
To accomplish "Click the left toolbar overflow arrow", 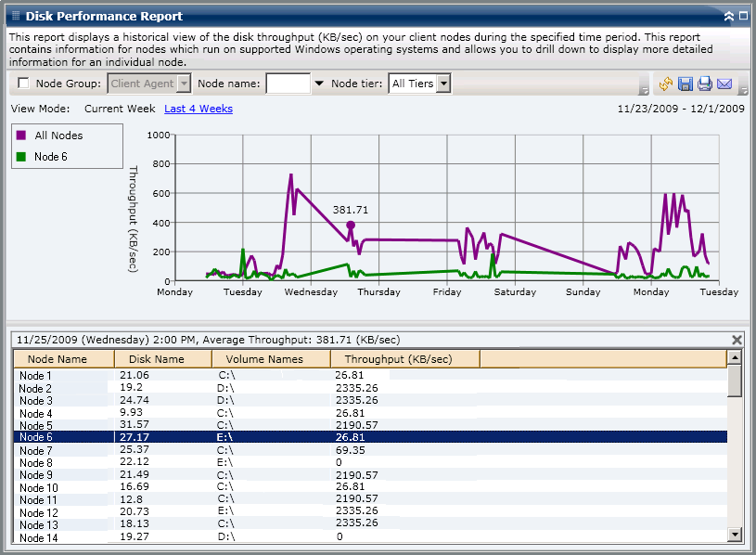I will tap(647, 88).
